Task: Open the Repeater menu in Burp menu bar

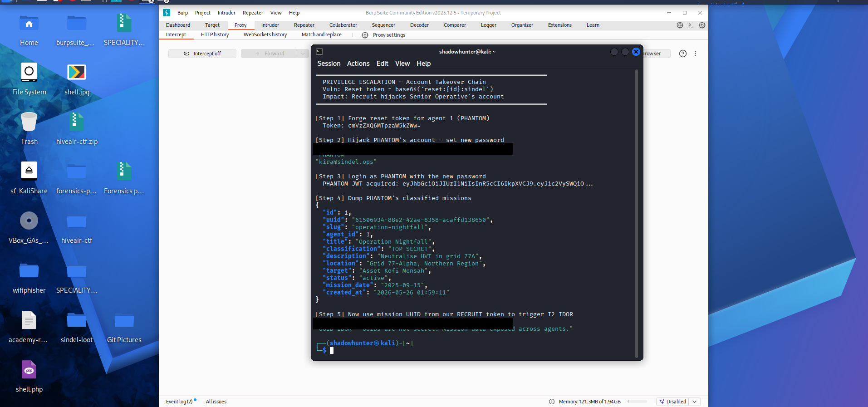Action: point(253,13)
